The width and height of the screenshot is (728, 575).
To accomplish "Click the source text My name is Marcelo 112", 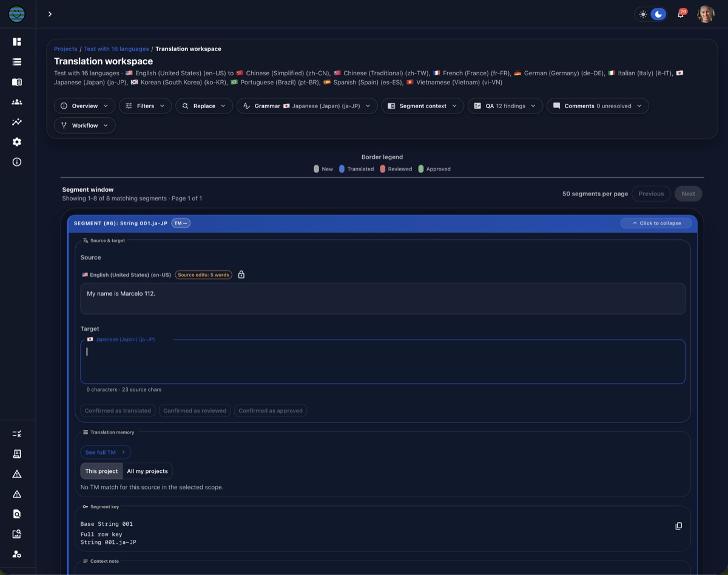I will 121,293.
